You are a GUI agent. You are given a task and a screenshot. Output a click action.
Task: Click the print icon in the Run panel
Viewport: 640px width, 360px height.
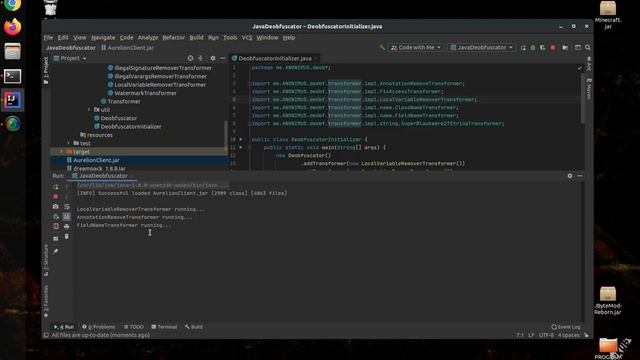(x=67, y=227)
